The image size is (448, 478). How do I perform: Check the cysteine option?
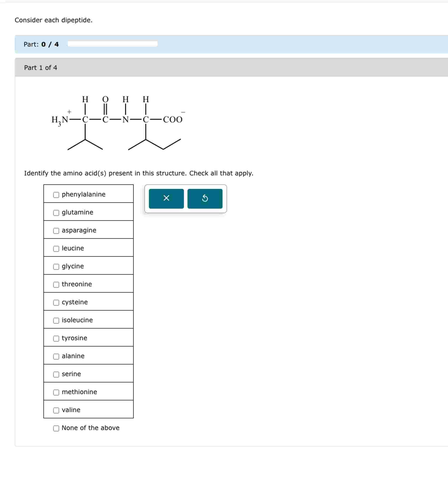point(56,302)
